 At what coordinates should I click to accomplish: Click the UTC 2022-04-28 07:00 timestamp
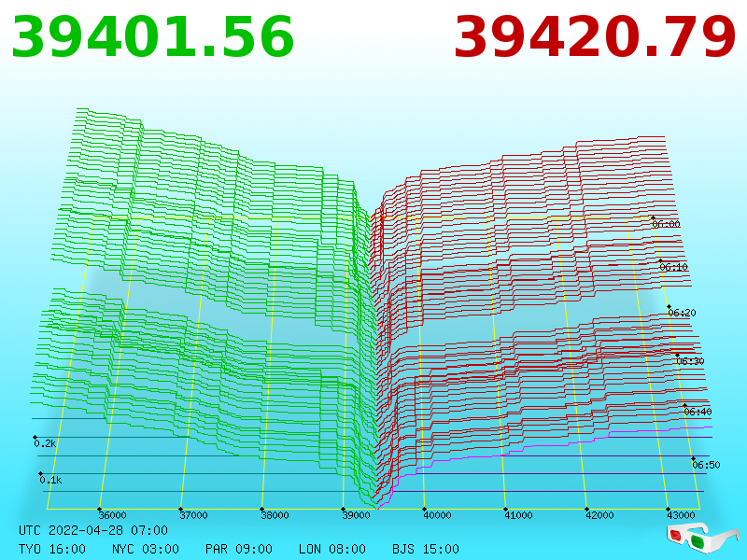[93, 530]
